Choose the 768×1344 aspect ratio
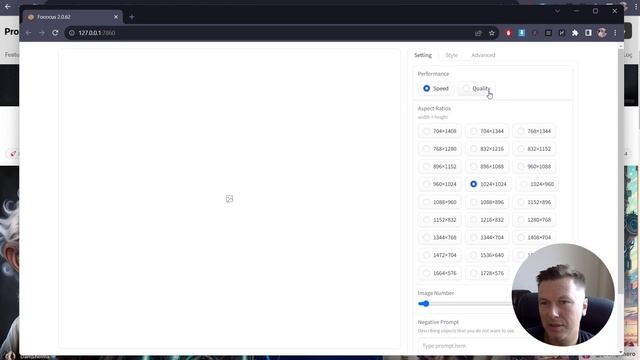 click(x=534, y=131)
